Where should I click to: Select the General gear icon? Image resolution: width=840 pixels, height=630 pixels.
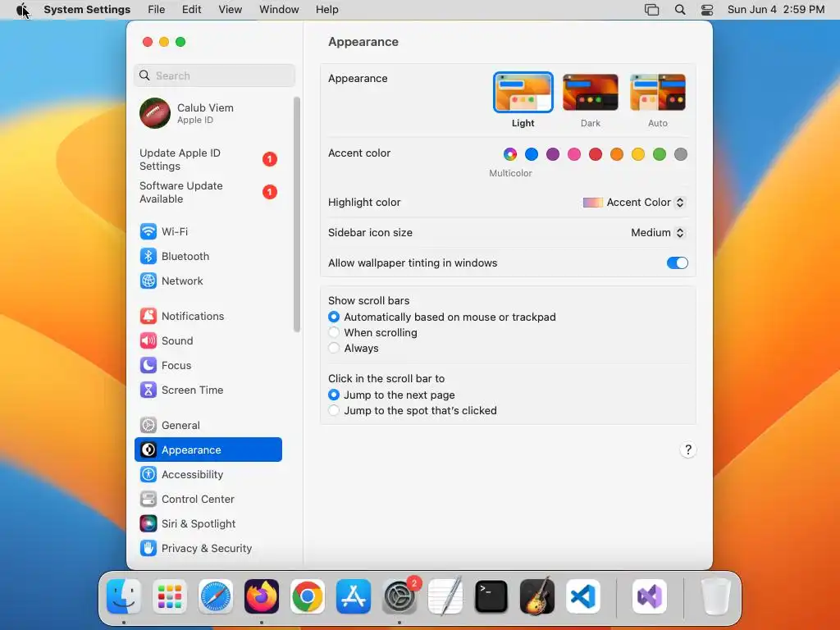pos(148,426)
